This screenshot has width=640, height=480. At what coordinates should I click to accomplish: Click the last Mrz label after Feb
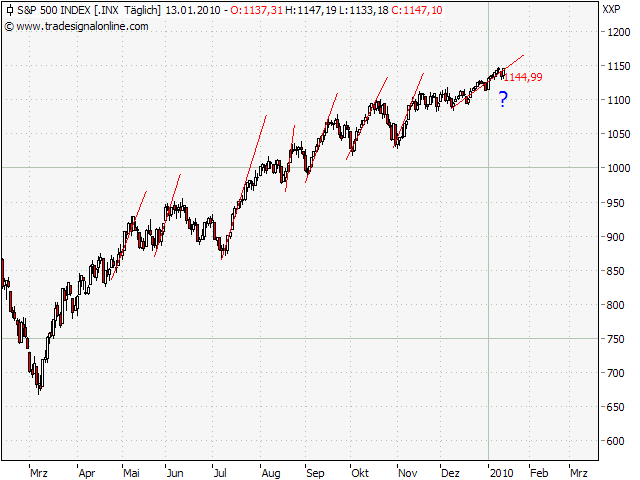[x=579, y=473]
